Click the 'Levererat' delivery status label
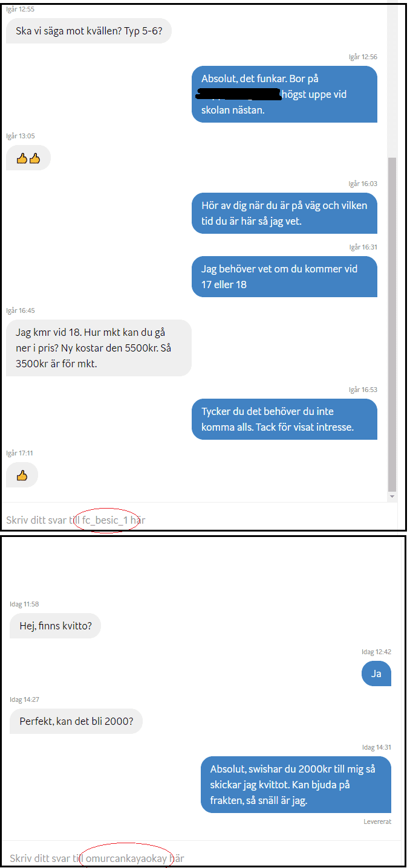 click(x=377, y=821)
